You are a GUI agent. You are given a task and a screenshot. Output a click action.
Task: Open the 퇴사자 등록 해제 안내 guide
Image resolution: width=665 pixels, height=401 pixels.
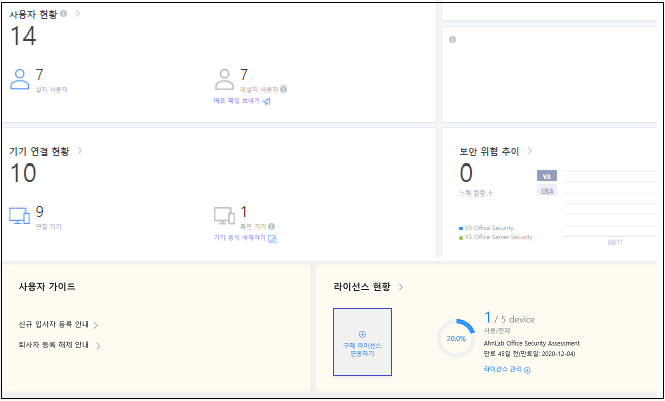click(60, 345)
